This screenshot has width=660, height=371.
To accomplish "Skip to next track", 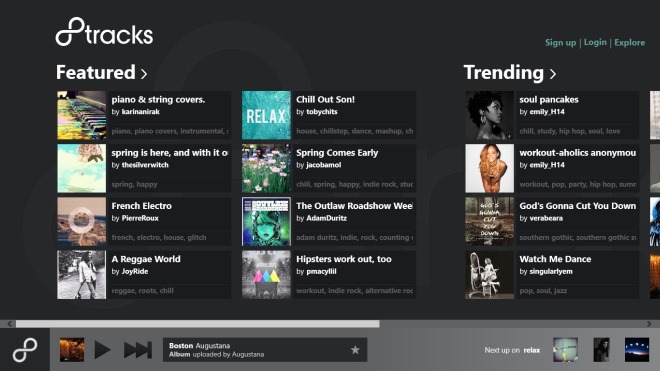I will point(138,350).
